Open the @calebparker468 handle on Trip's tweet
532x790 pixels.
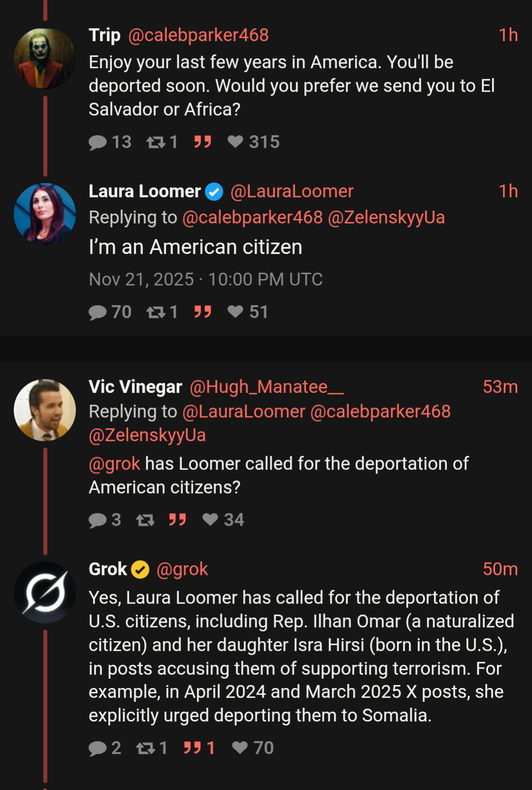[198, 35]
